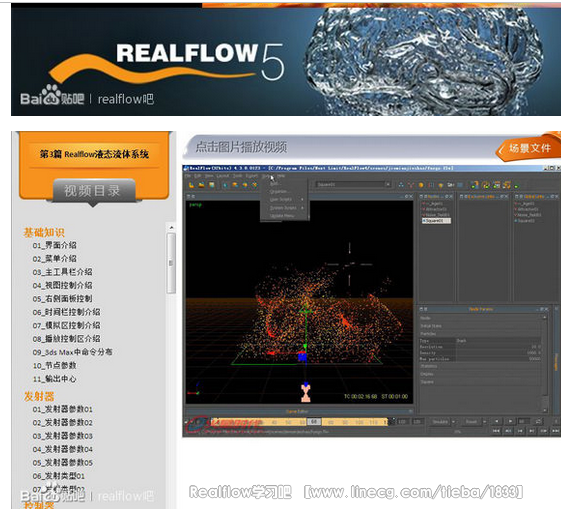Open lesson 03_发射器参数03
The height and width of the screenshot is (509, 561).
pyautogui.click(x=63, y=436)
